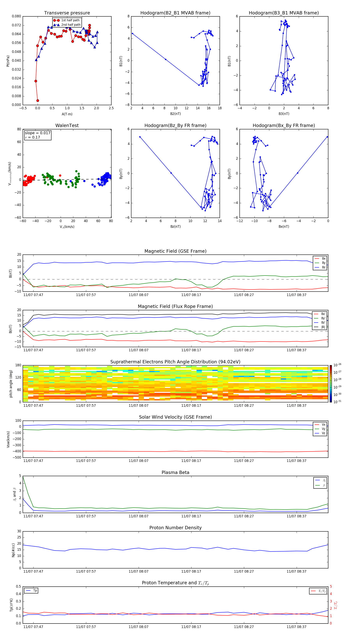Click the Te/Tp legend entry
Viewport: 351px width, 644px height.
point(318,591)
